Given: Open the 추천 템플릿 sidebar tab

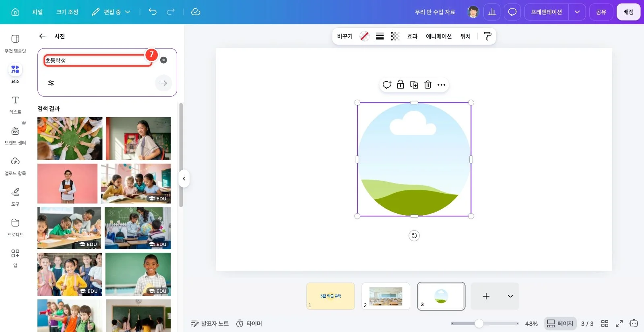Looking at the screenshot, I should pyautogui.click(x=15, y=43).
